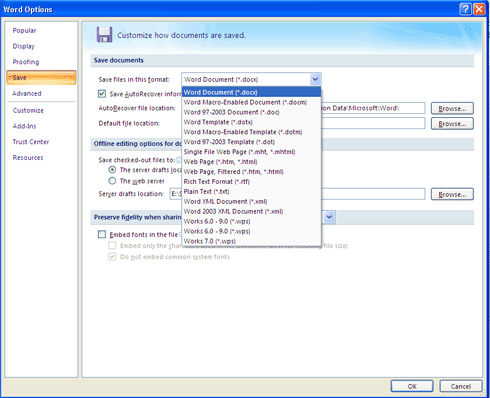Choose Word 97-2003 Document (*.doc)
Viewport: 490px width, 398px height.
[x=252, y=112]
